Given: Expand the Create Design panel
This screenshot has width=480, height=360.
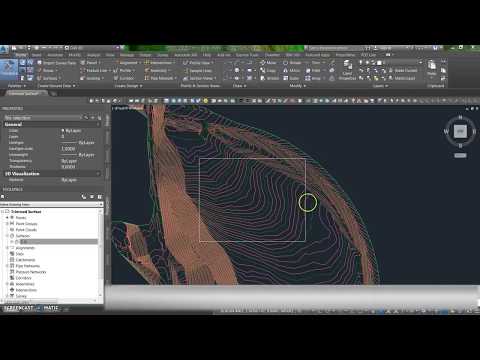Looking at the screenshot, I should point(129,86).
